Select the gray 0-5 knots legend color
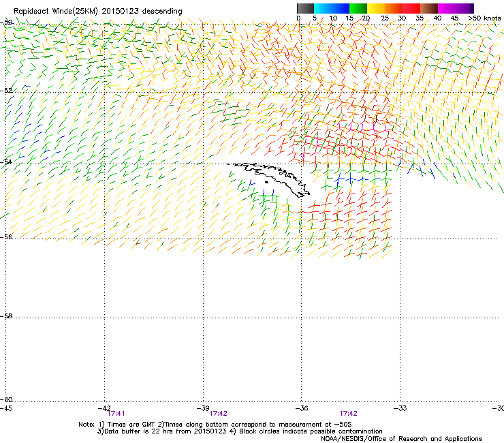 pyautogui.click(x=305, y=8)
